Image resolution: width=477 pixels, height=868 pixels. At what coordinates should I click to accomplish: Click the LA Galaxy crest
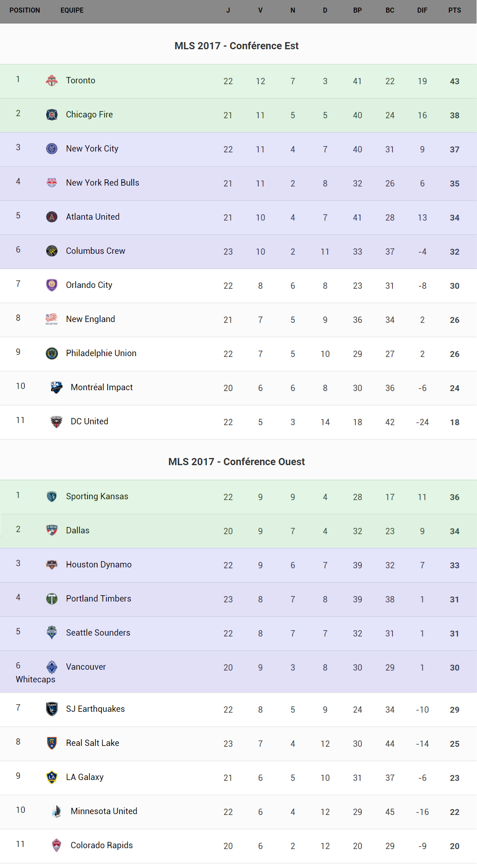(x=52, y=777)
